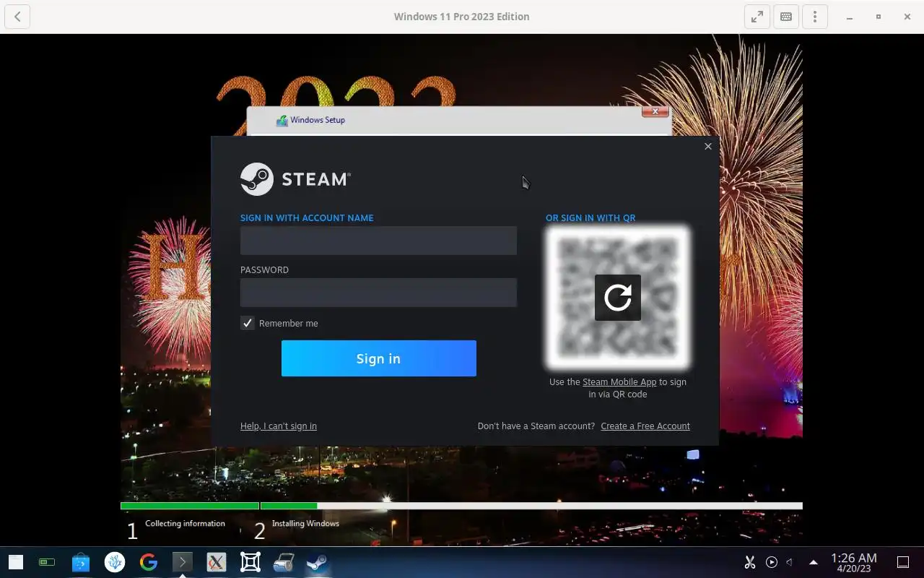Toggle the Remember me checkbox
This screenshot has height=578, width=924.
coord(248,323)
